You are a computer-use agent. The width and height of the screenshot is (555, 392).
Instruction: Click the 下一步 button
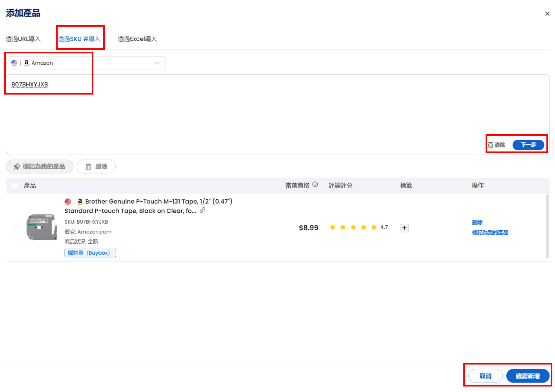pyautogui.click(x=528, y=145)
